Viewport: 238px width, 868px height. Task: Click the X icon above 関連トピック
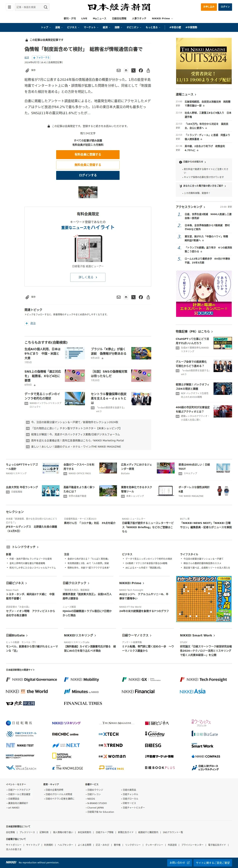(x=133, y=297)
